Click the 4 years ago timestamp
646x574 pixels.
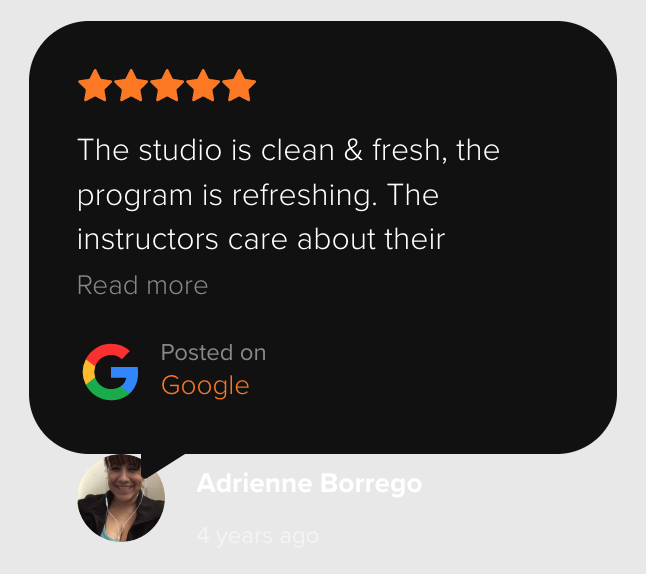(x=258, y=536)
